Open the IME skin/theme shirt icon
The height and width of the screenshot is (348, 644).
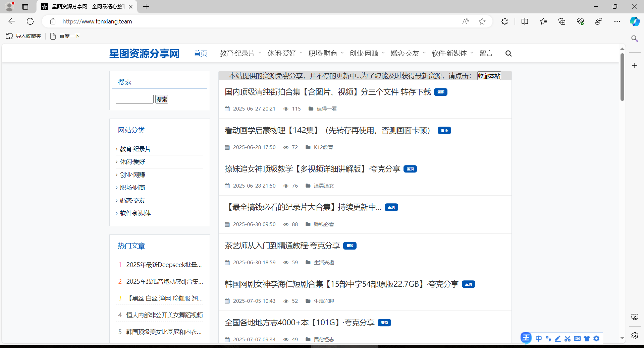pyautogui.click(x=587, y=339)
